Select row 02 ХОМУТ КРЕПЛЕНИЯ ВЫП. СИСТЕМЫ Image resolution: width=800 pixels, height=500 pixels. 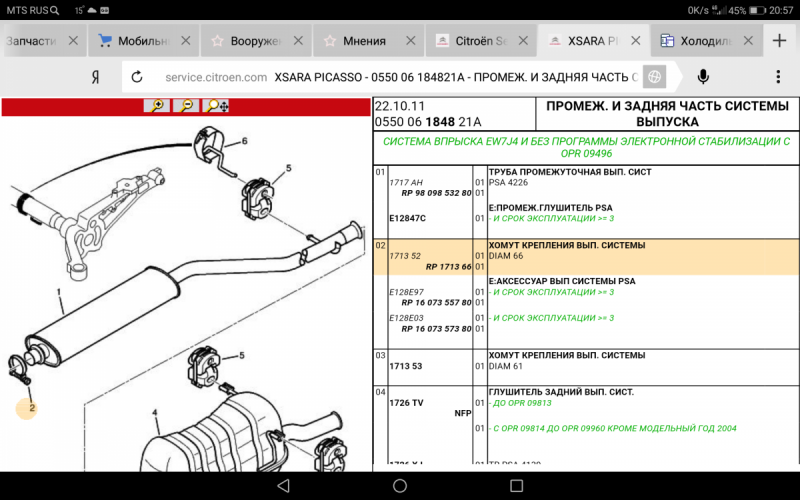click(565, 245)
